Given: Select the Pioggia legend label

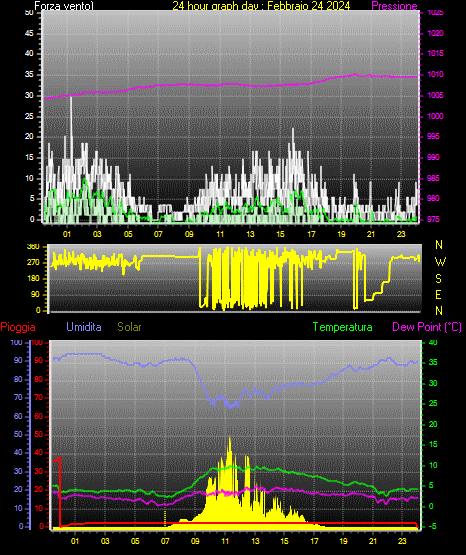Looking at the screenshot, I should click(18, 327).
